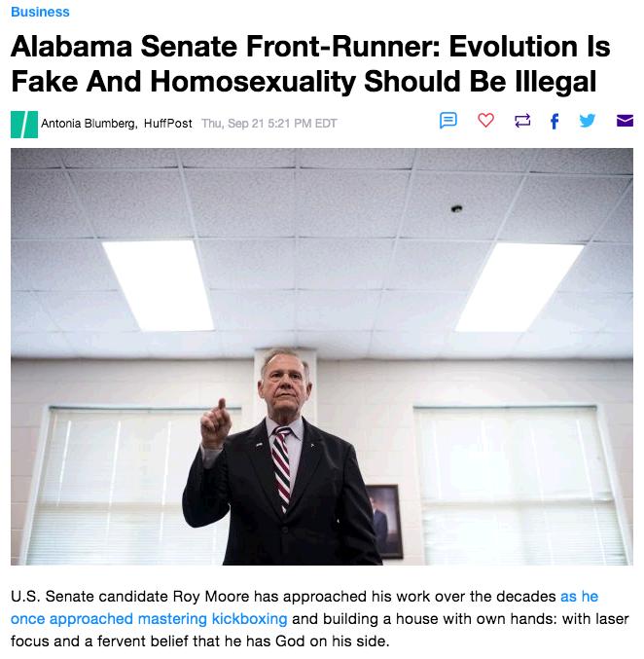Open the Business category link

pos(40,12)
